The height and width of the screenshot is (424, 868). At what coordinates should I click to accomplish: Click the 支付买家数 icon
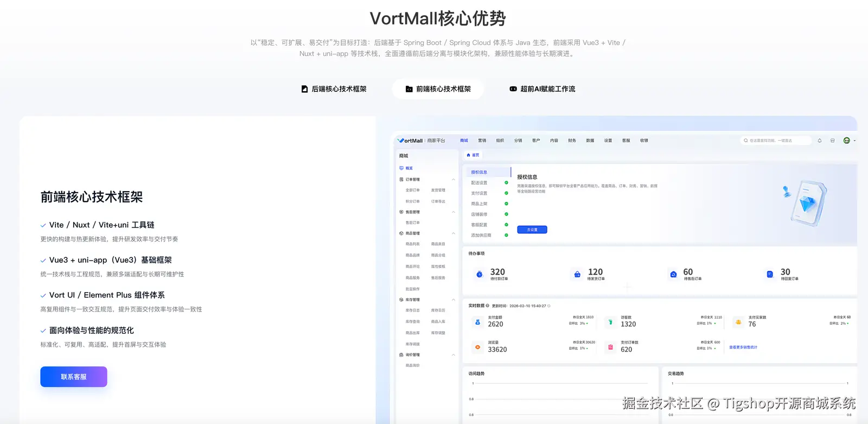[738, 322]
